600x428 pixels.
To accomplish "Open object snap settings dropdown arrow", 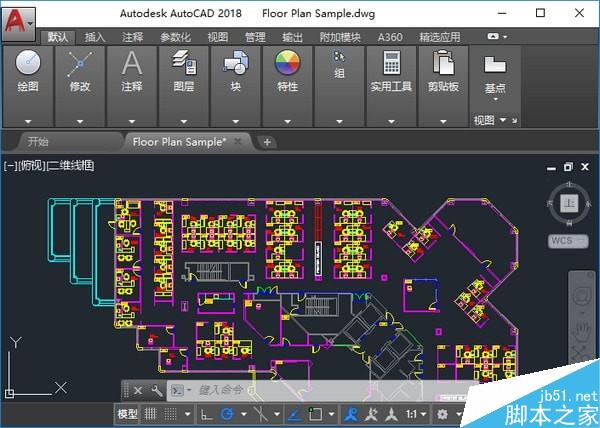I will pos(331,414).
